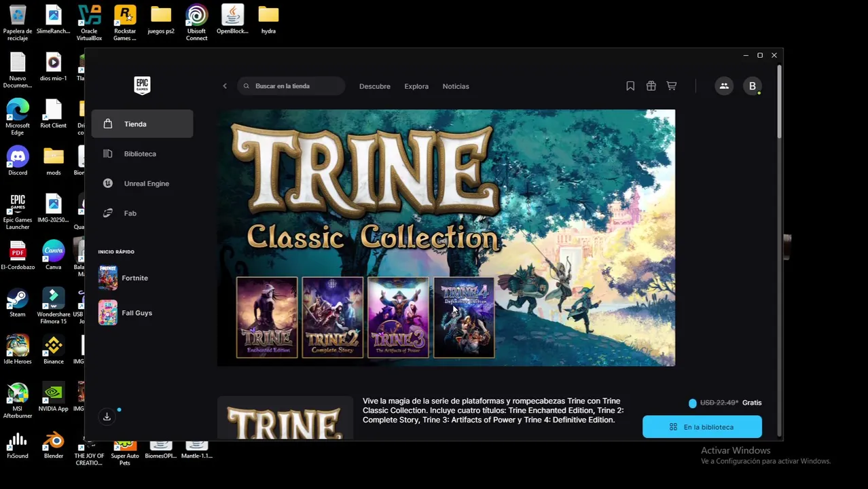Select the NVIDIA App desktop icon
Screen dimensions: 868x489
53,397
